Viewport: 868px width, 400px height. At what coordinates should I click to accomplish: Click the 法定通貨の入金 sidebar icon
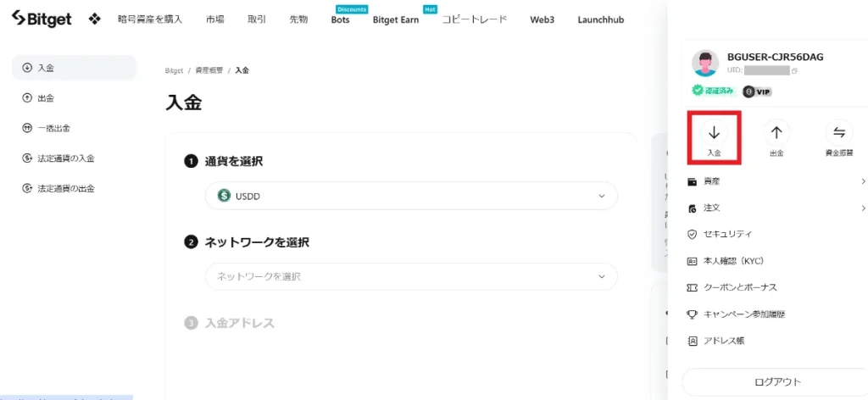point(26,158)
